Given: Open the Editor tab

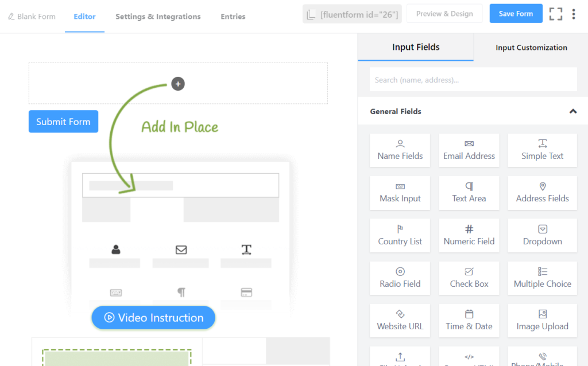Looking at the screenshot, I should click(84, 17).
